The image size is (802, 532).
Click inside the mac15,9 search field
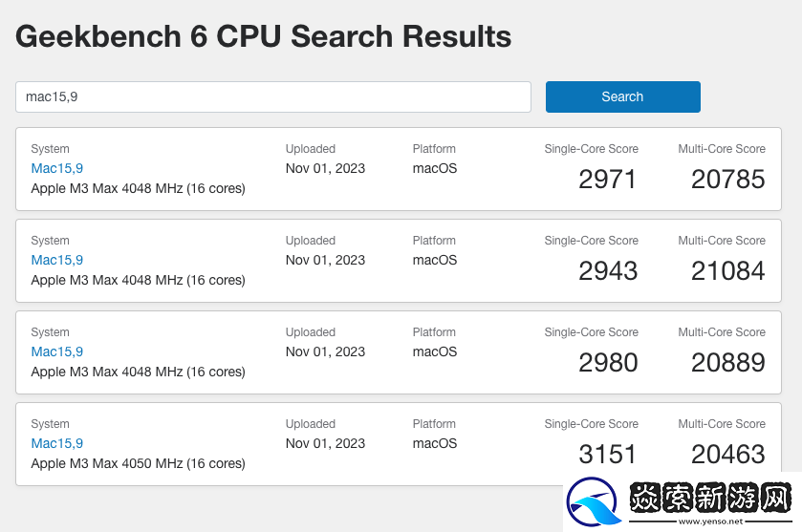272,96
